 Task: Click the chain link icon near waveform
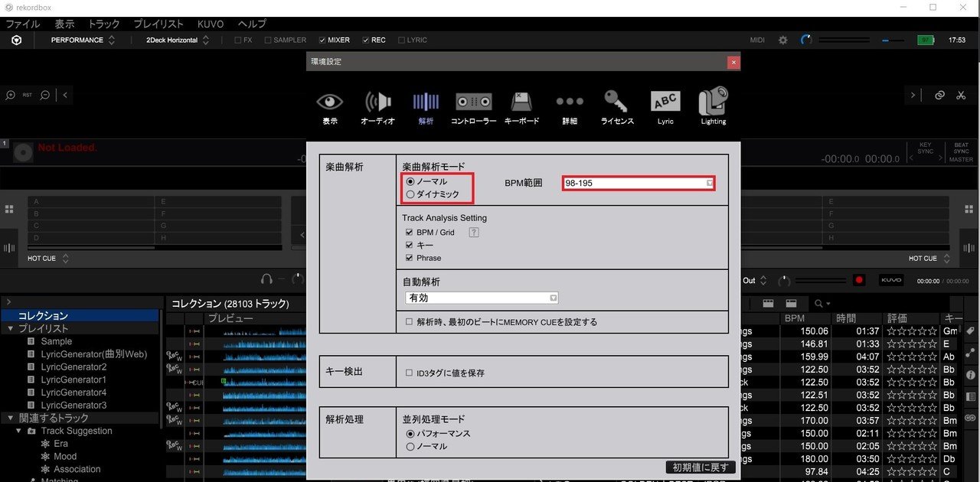coord(939,96)
